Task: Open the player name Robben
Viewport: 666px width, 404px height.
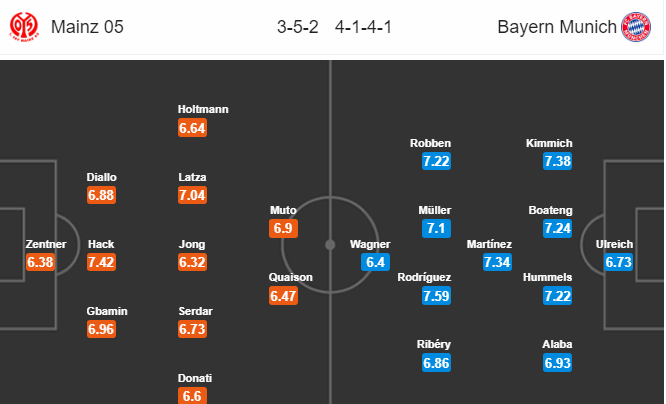Action: pos(431,143)
